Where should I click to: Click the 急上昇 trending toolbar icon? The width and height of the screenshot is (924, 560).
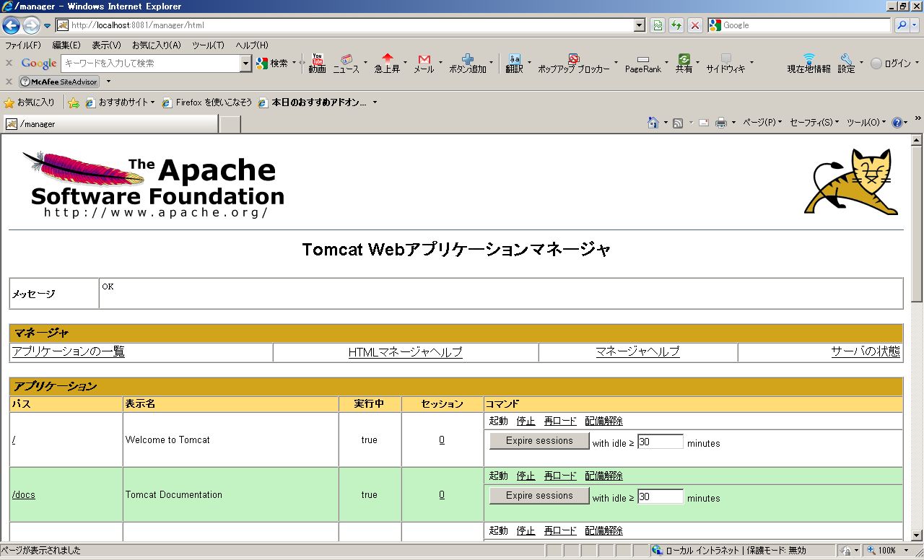(x=387, y=64)
